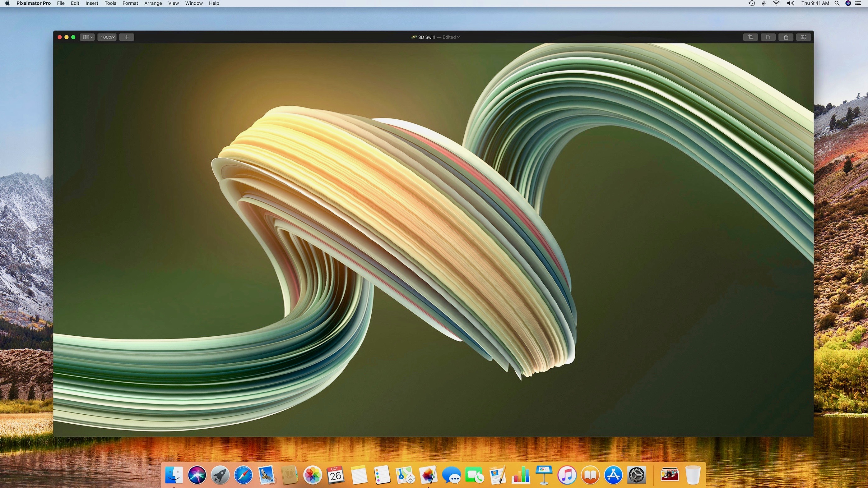Click the Share icon in toolbar
868x488 pixels.
[x=786, y=37]
